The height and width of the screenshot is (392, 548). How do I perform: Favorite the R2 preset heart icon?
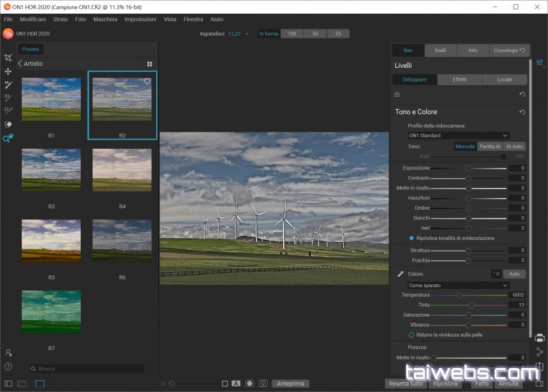(147, 81)
